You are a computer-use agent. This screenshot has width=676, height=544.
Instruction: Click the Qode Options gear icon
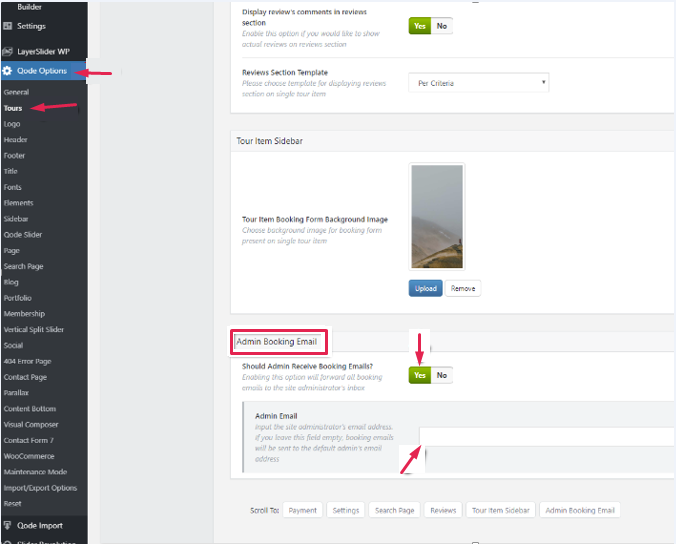pos(8,71)
